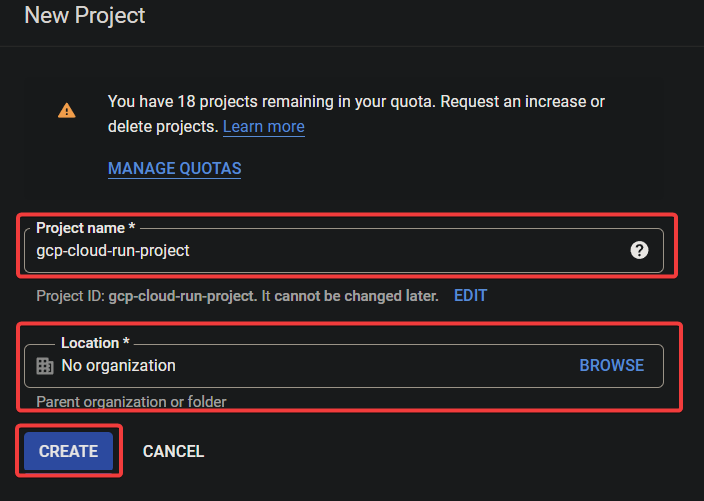
Task: Click EDIT next to the Project ID
Action: [470, 295]
